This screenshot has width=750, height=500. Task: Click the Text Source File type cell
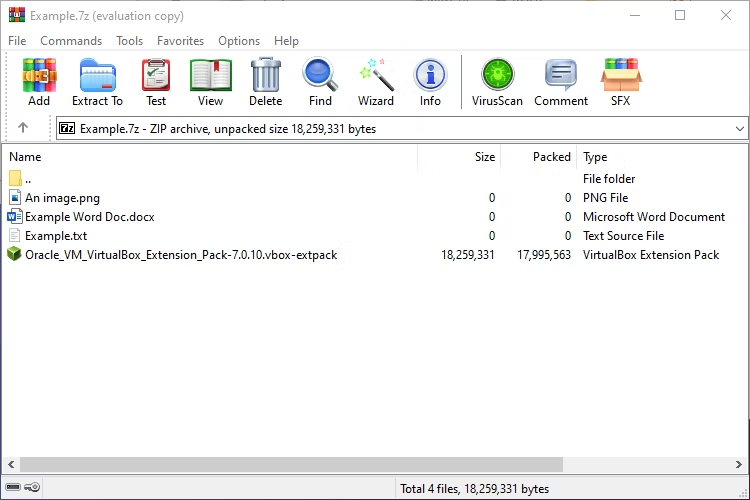tap(624, 236)
